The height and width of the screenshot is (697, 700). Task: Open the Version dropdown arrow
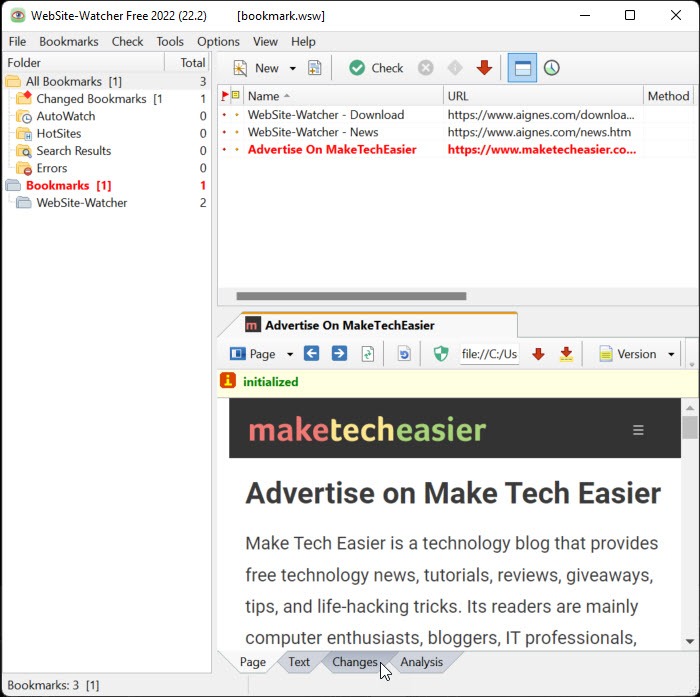[x=671, y=355]
